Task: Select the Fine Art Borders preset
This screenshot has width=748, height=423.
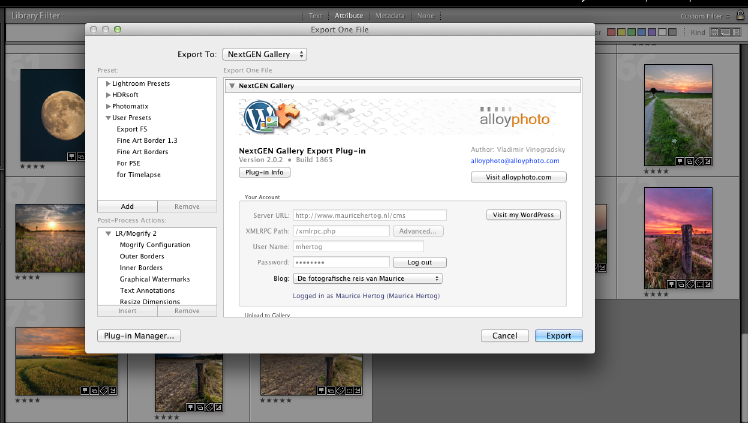Action: coord(142,152)
